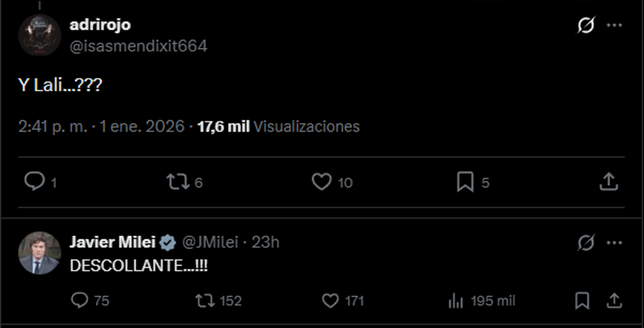View analytics of Milei's reply
Screen dimensions: 644x328
click(x=456, y=301)
